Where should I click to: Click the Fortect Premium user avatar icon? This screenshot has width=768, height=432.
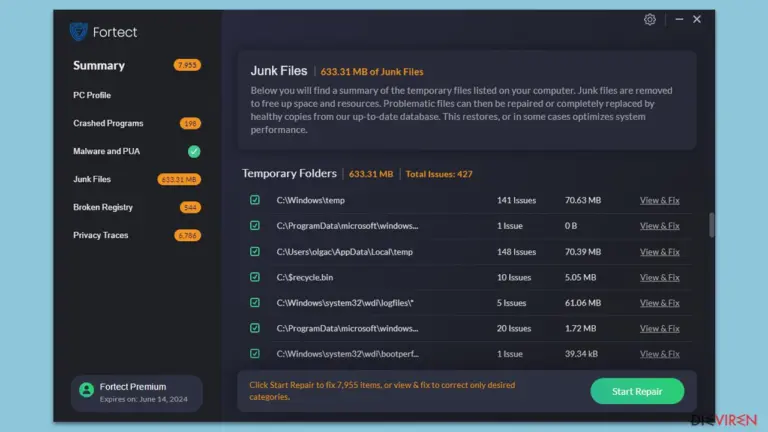pos(87,390)
